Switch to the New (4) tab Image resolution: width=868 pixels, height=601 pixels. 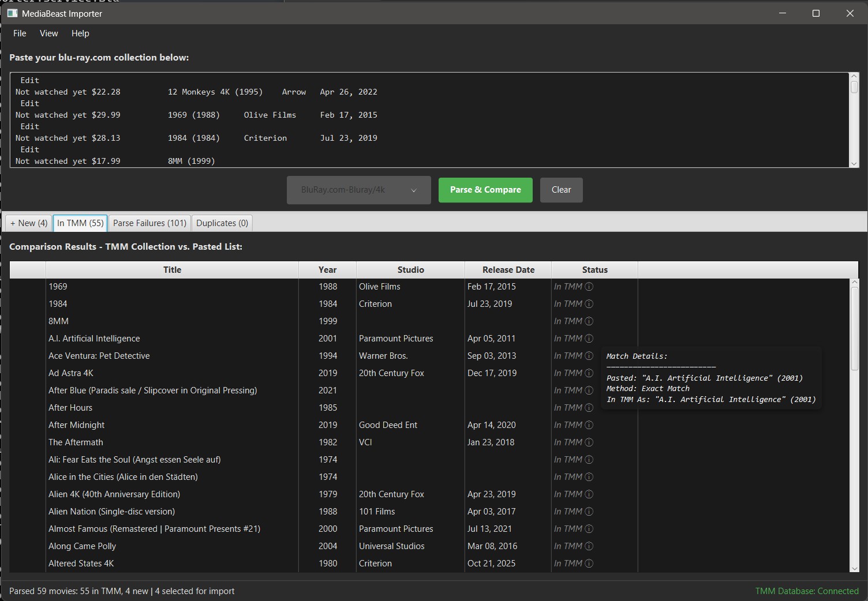29,223
